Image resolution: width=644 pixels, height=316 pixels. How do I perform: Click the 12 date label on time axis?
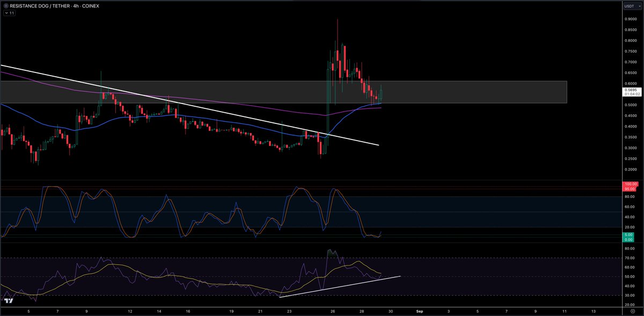(x=130, y=311)
